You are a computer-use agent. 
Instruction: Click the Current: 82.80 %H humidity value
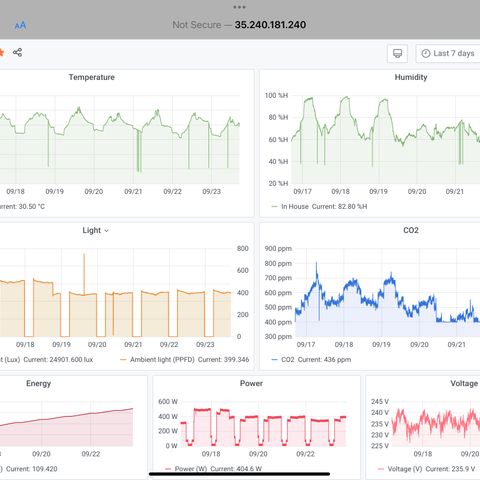coord(339,206)
